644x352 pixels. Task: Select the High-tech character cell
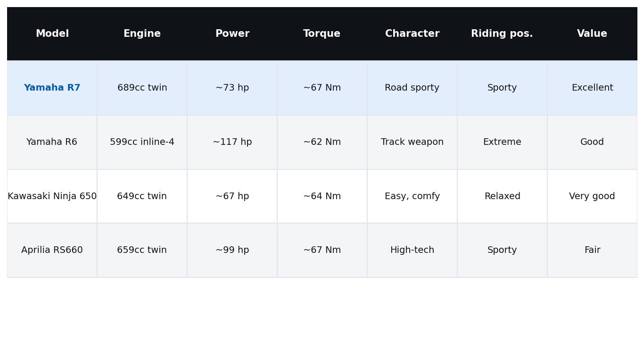point(412,250)
